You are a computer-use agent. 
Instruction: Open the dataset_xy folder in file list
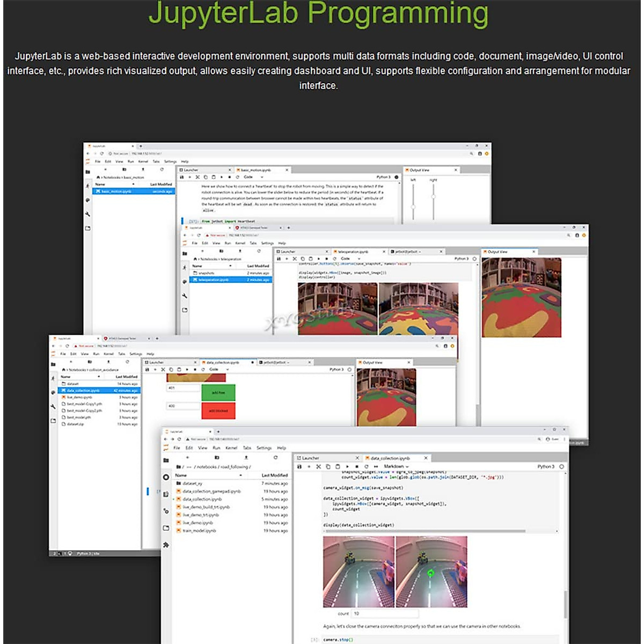[x=192, y=484]
